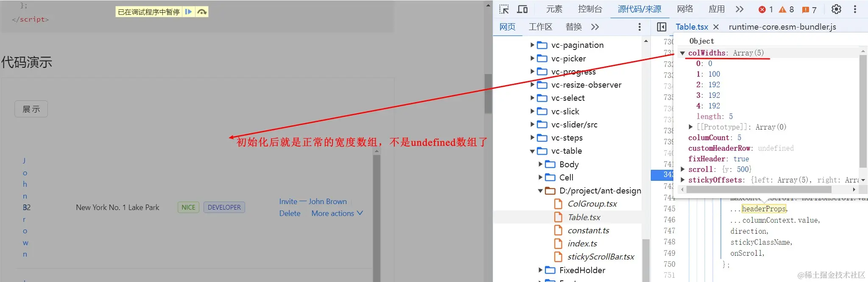Expand the Cell folder
Image resolution: width=868 pixels, height=282 pixels.
coord(541,177)
